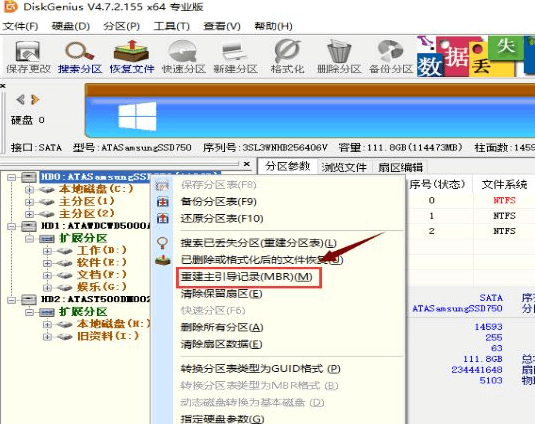Expand the 本地磁盘(H:) tree node
This screenshot has width=535, height=424.
pos(47,324)
